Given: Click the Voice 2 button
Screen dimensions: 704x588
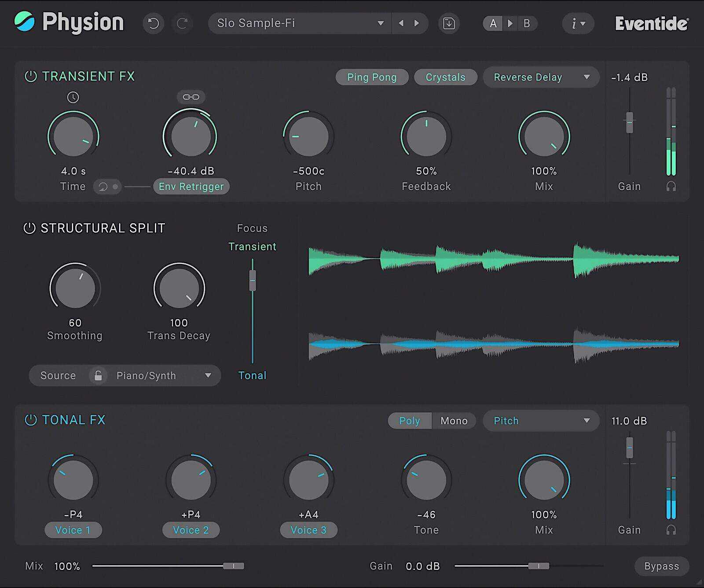Looking at the screenshot, I should 191,530.
